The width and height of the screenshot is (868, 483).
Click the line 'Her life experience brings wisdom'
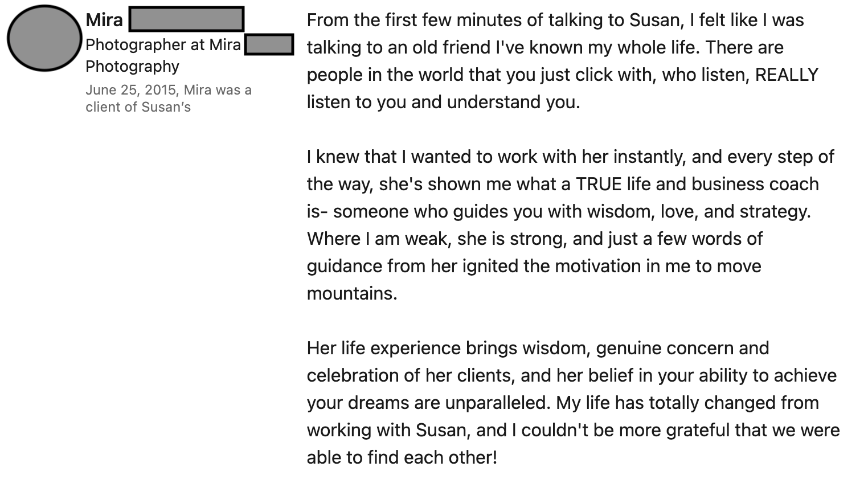pyautogui.click(x=538, y=348)
